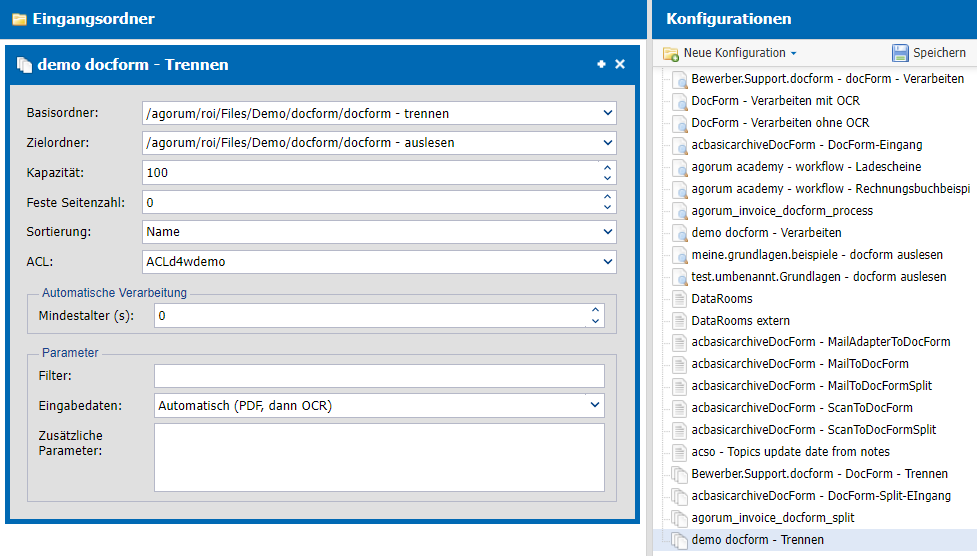977x556 pixels.
Task: Click icon of acbasicarchiveDocForm - DocForm-Eingang
Action: coord(679,145)
